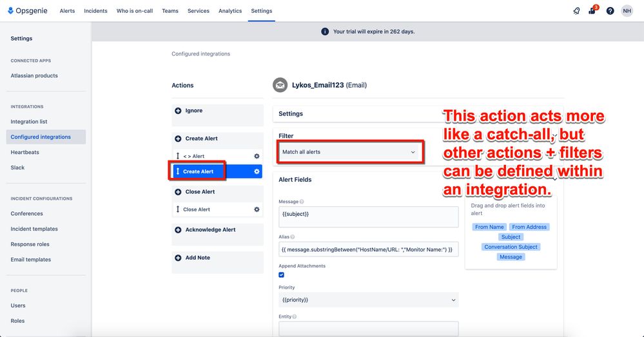
Task: Click the plus icon beside Create Alert
Action: (x=178, y=139)
